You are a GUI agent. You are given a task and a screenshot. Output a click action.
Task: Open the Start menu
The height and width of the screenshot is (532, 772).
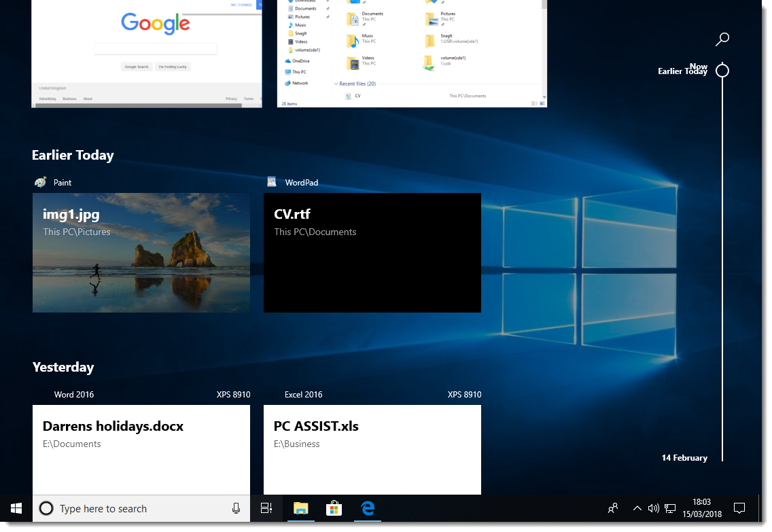(x=16, y=508)
